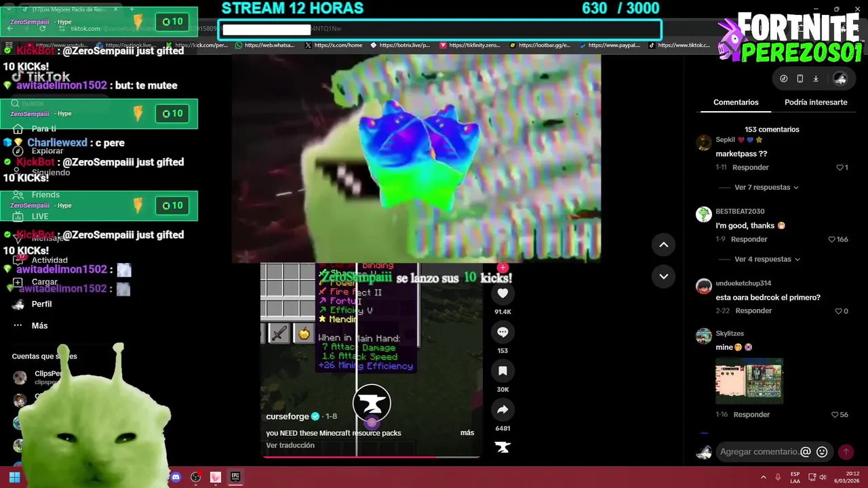Open undueketchup314's profile avatar
The image size is (868, 488).
704,286
